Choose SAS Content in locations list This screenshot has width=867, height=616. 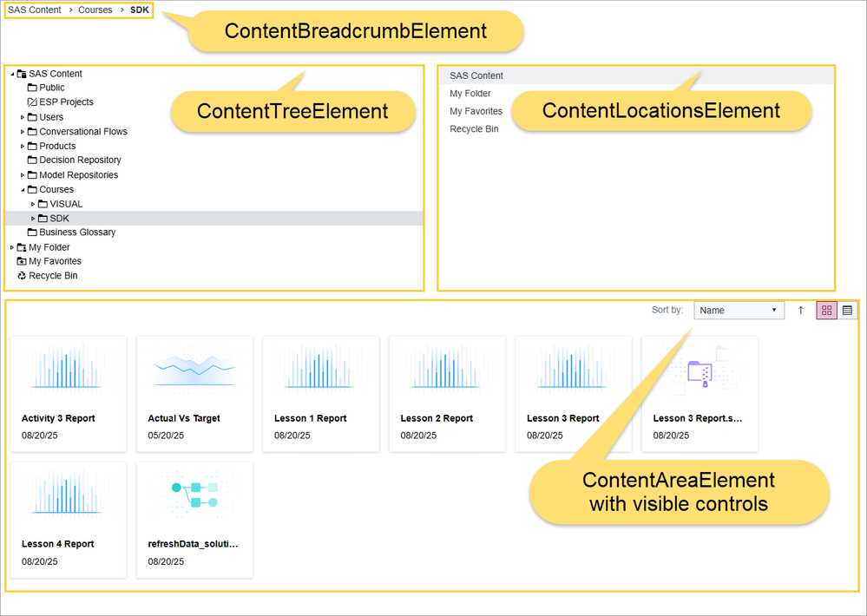[x=636, y=75]
